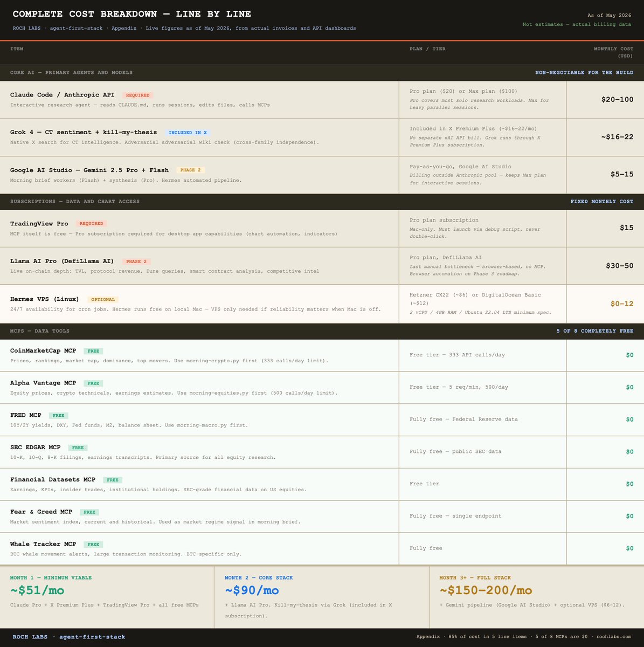Click the 'Complete Cost Breakdown — Line by Line' title

[131, 14]
